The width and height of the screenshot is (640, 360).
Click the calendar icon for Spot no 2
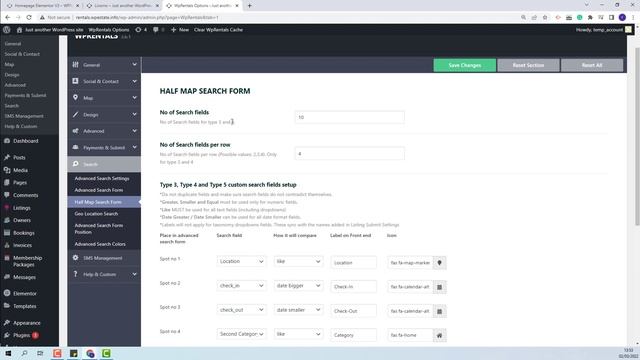440,287
